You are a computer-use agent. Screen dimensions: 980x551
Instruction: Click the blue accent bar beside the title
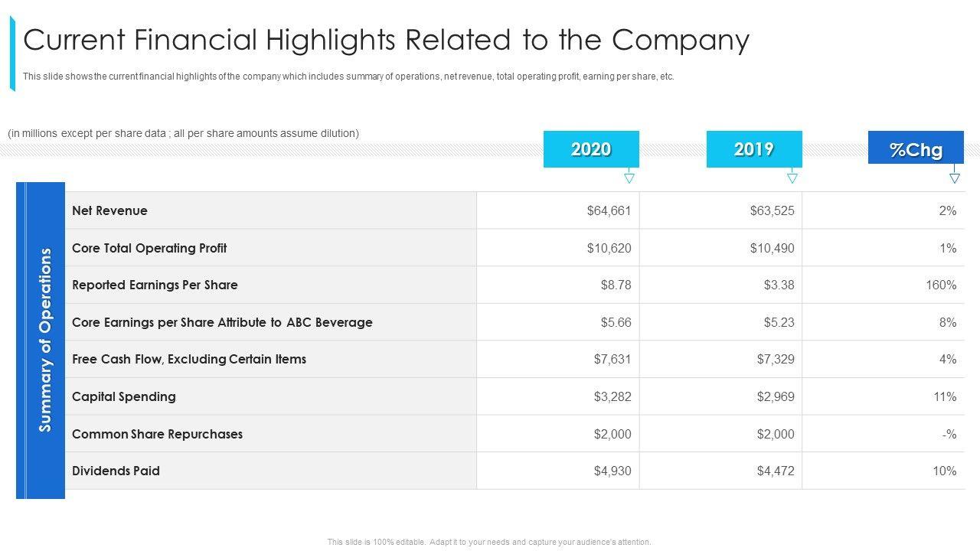(13, 54)
